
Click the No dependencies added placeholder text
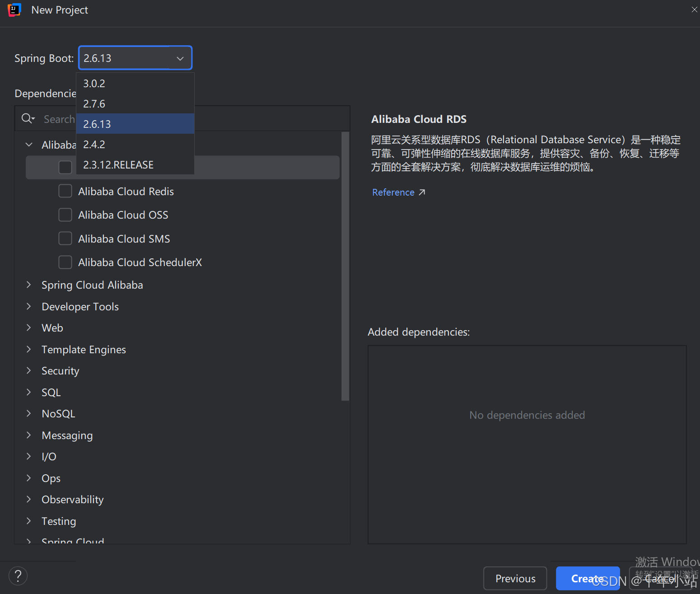(x=527, y=415)
